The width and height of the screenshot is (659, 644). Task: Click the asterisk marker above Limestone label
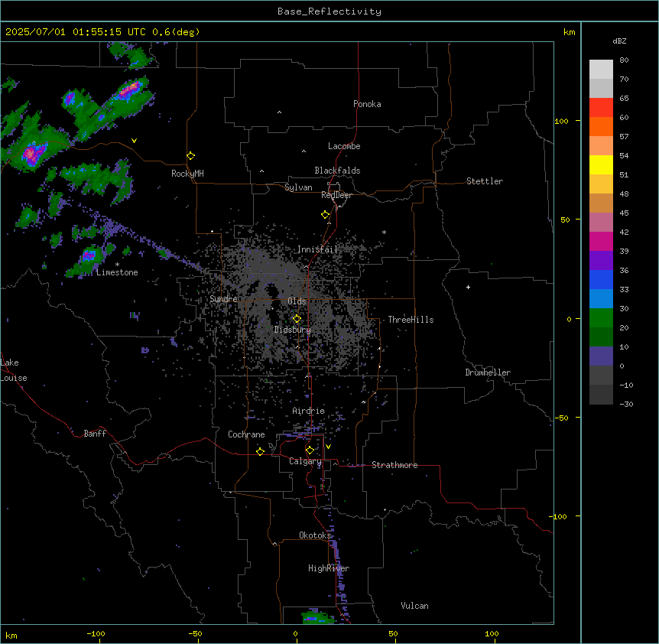[117, 265]
